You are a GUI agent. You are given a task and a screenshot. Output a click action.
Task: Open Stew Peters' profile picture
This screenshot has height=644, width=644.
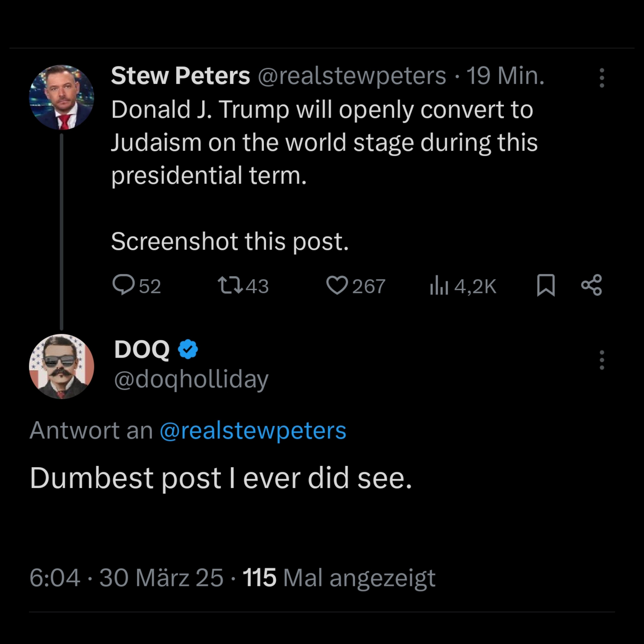pos(62,97)
